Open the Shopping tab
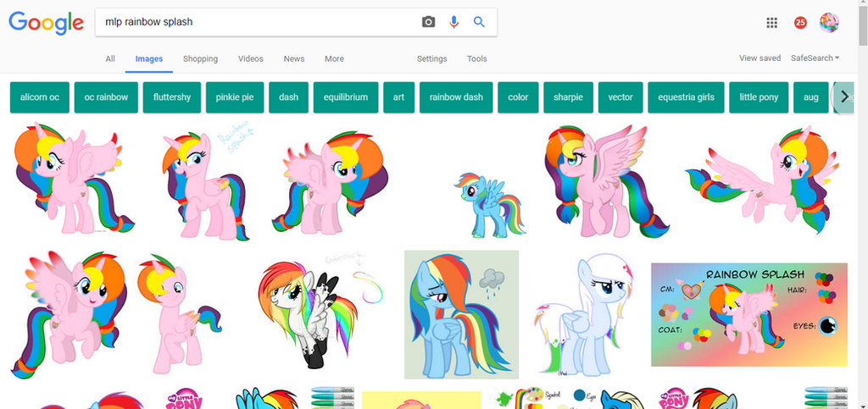 pos(200,58)
